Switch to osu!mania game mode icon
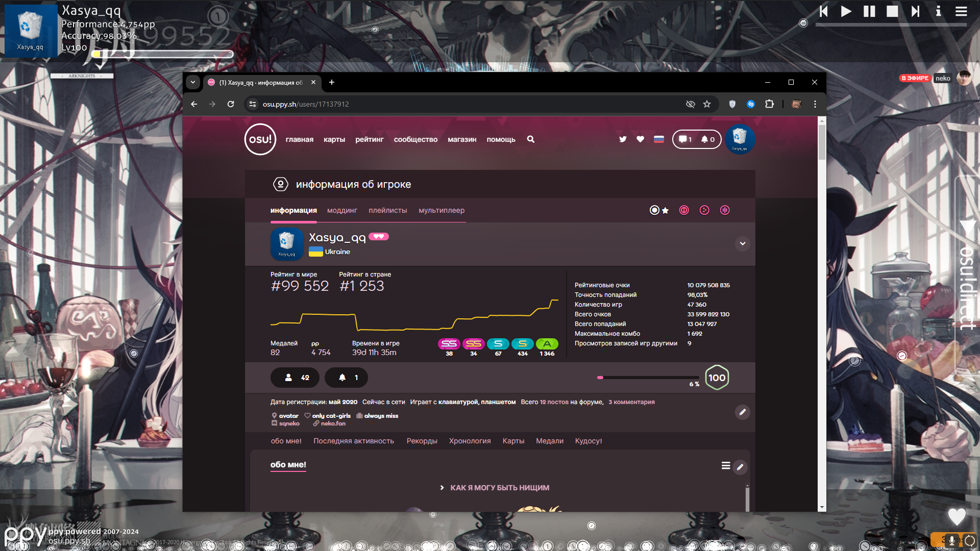 point(725,210)
